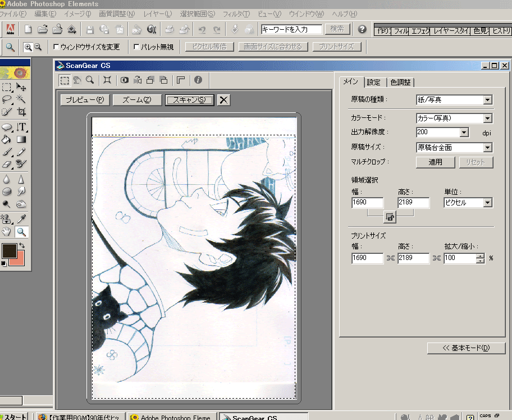Screen dimensions: 512x420
Task: Select the Photoshop lasso tool
Action: pyautogui.click(x=7, y=99)
